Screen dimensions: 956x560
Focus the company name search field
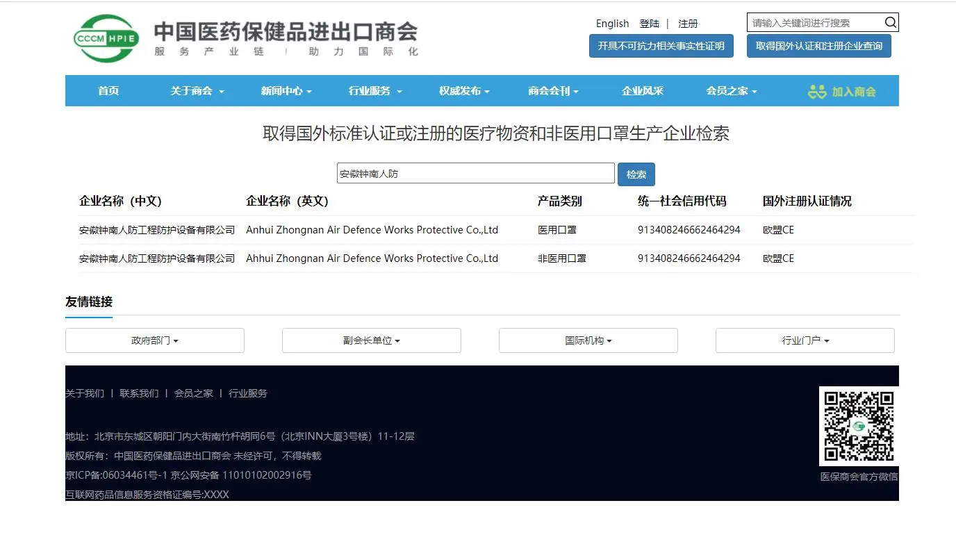coord(475,174)
